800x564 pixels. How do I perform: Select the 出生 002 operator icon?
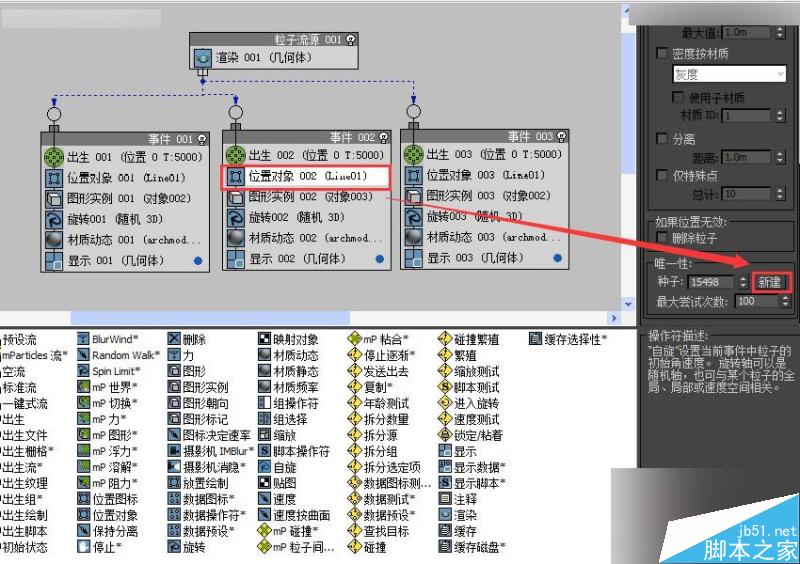coord(236,155)
